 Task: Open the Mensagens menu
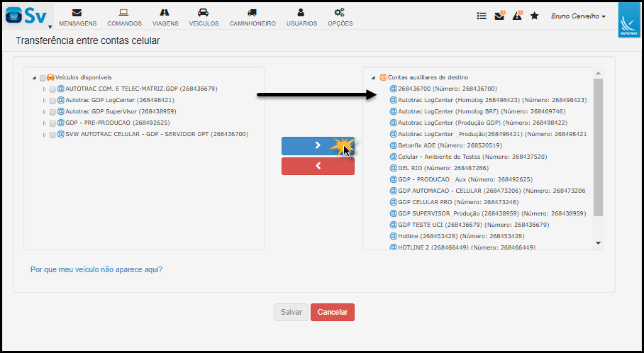77,18
